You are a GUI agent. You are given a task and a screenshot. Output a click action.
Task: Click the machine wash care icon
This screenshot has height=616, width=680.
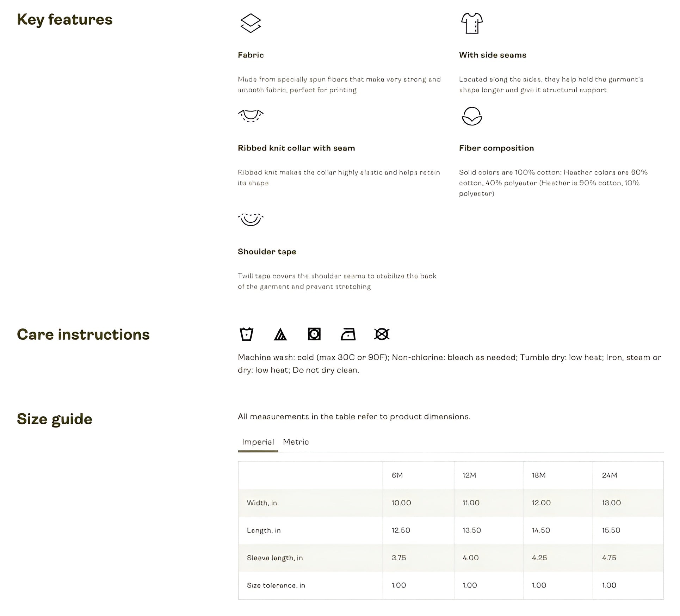[246, 334]
